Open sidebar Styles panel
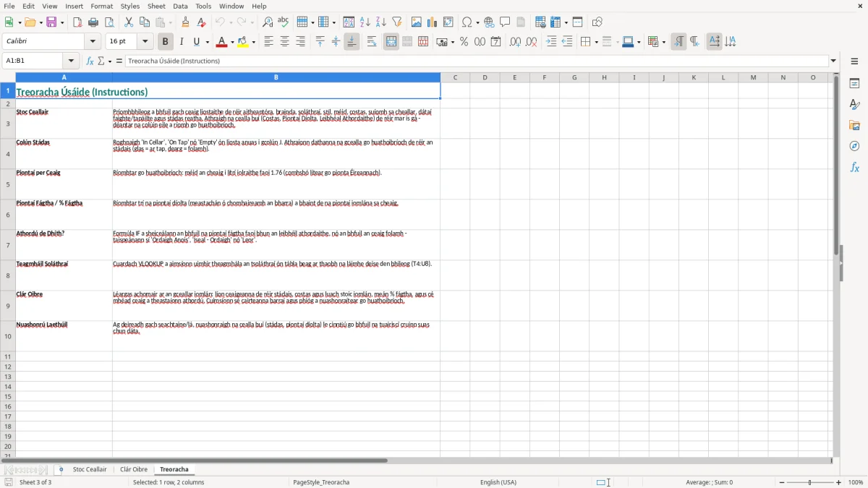Image resolution: width=868 pixels, height=488 pixels. tap(854, 104)
